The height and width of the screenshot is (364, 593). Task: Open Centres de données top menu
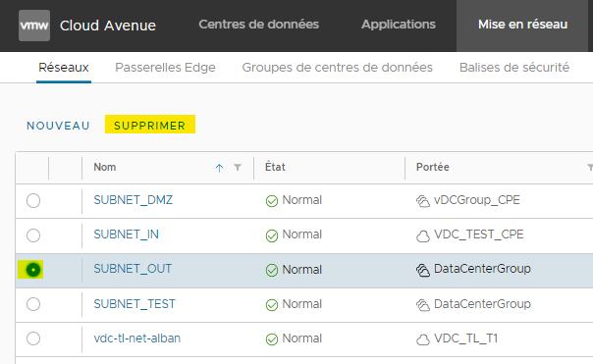pos(258,25)
